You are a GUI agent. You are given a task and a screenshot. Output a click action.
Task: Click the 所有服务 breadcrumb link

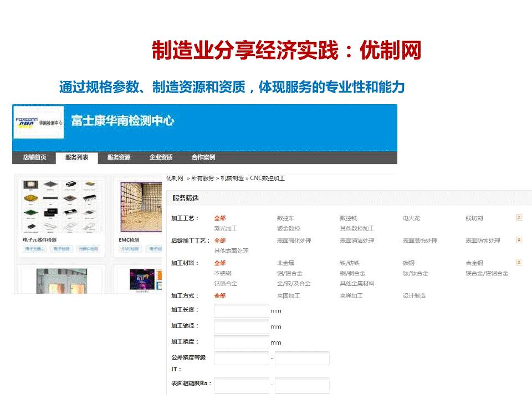coord(202,178)
